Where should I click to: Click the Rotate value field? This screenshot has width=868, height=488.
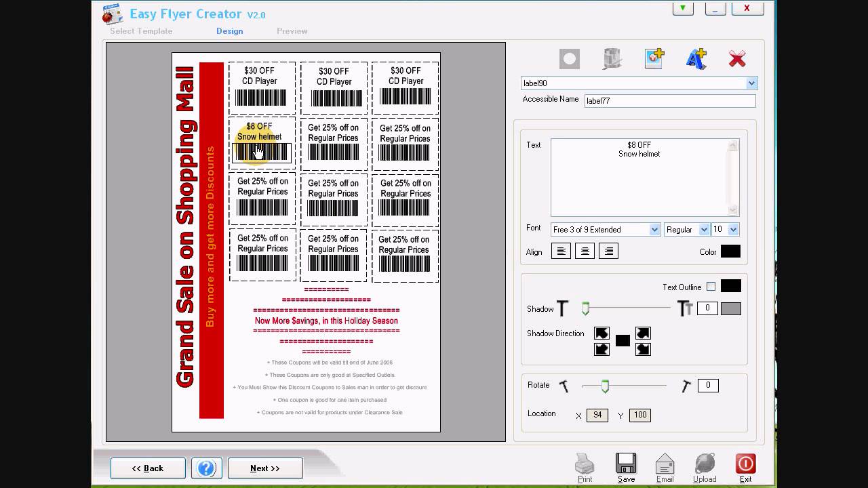tap(708, 386)
